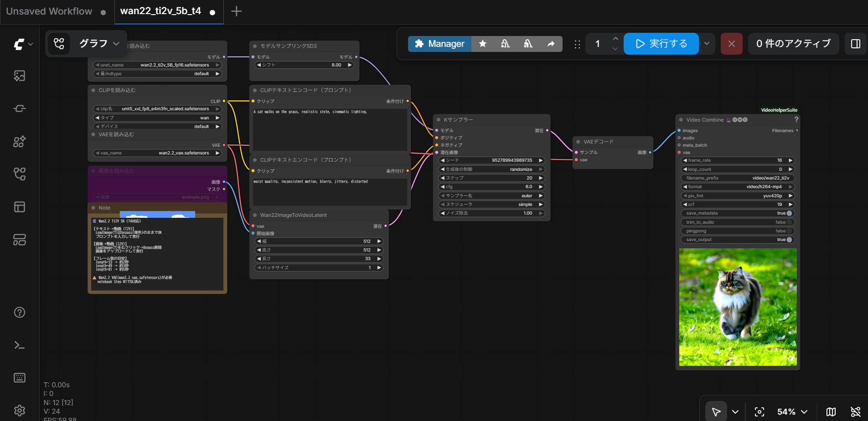This screenshot has height=421, width=868.
Task: Click the cat video preview thumbnail
Action: click(x=738, y=307)
